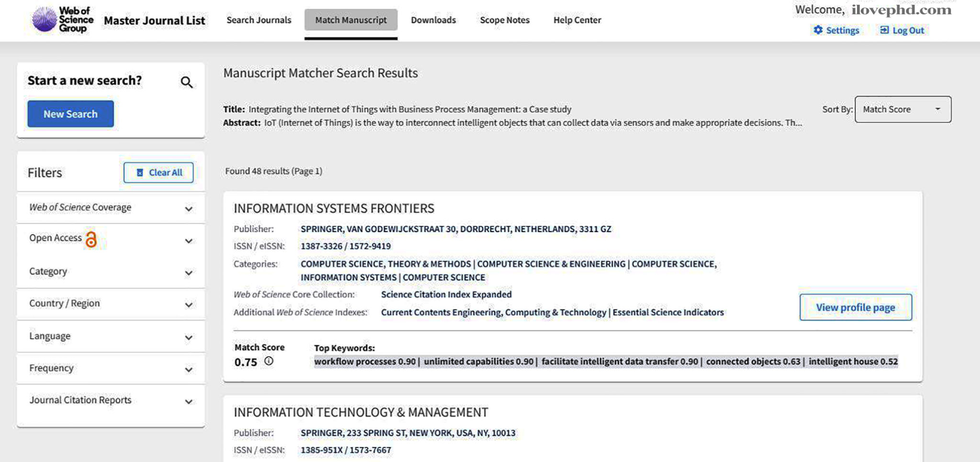Click the Web of Science Group logo

(62, 20)
